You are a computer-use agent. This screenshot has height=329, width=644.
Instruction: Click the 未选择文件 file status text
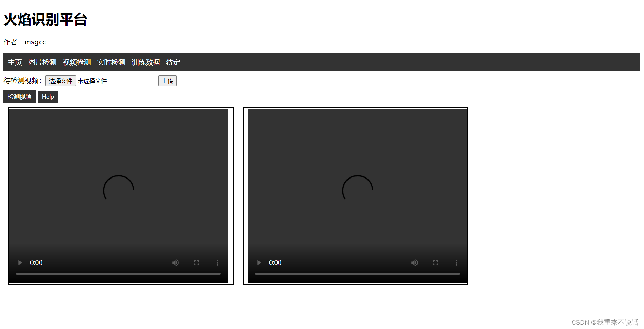92,81
